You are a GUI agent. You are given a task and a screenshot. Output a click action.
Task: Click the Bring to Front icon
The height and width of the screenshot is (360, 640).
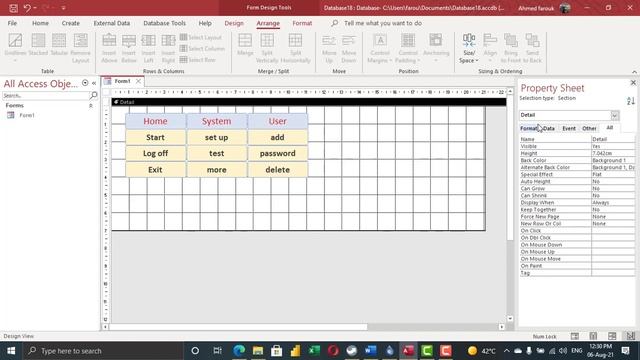(511, 48)
